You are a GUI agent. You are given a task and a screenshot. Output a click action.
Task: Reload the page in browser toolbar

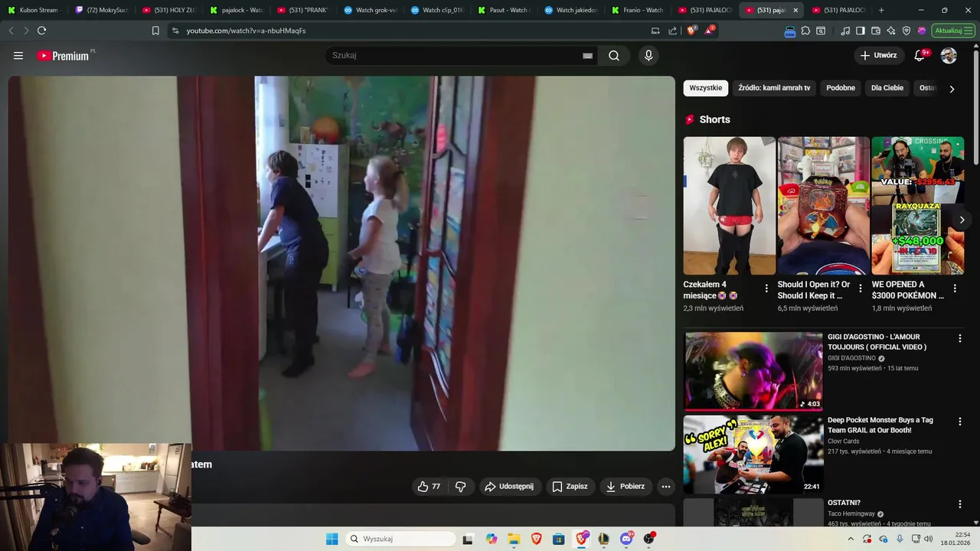(x=41, y=31)
